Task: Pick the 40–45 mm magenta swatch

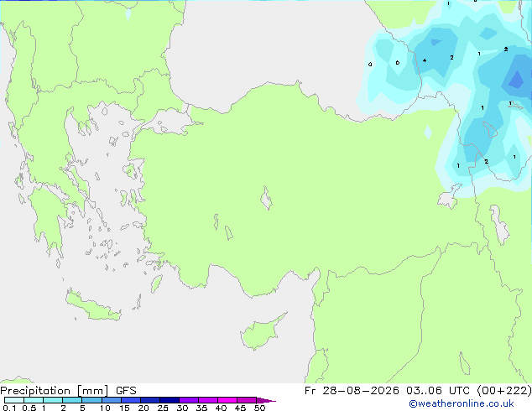Action: pyautogui.click(x=227, y=400)
